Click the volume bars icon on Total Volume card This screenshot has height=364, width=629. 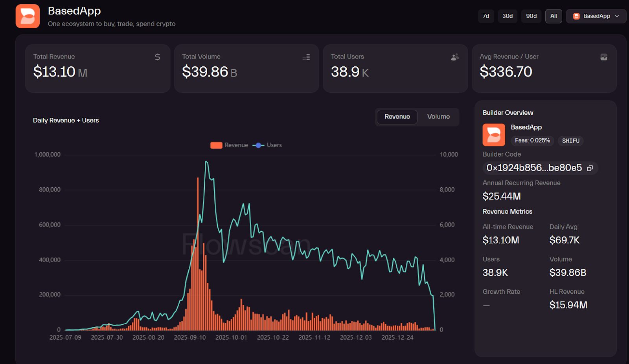point(306,57)
